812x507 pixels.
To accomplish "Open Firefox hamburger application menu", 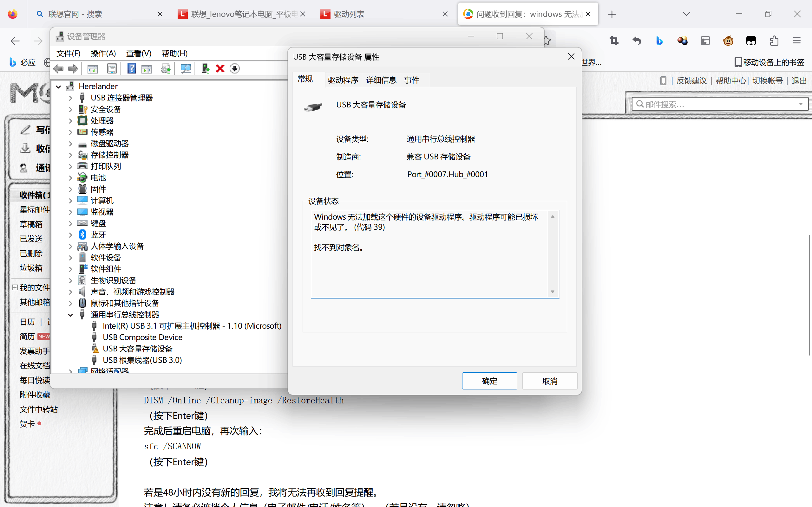I will point(796,41).
